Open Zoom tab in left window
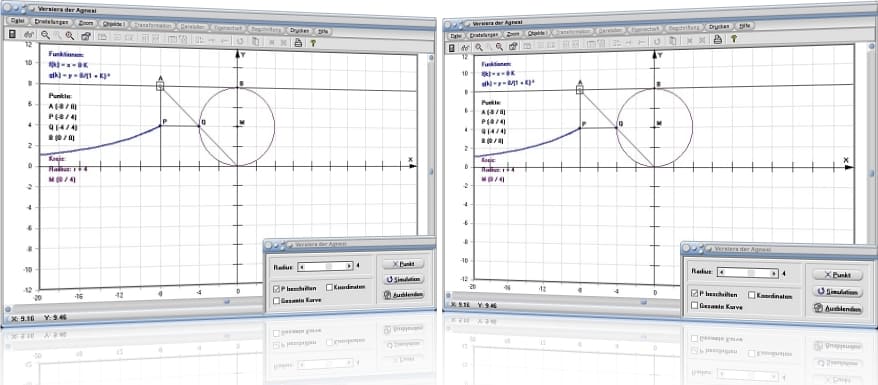This screenshot has height=385, width=878. click(87, 24)
